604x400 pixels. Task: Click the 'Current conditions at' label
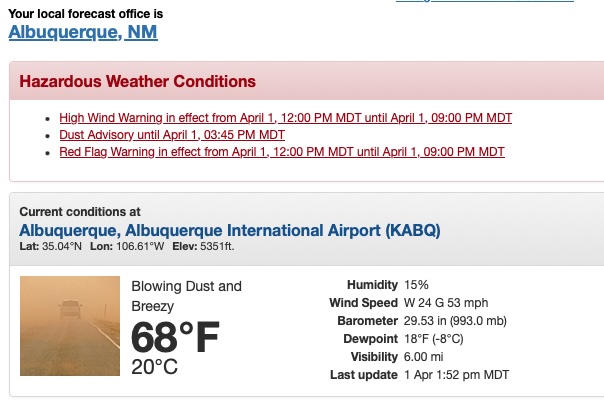point(80,212)
